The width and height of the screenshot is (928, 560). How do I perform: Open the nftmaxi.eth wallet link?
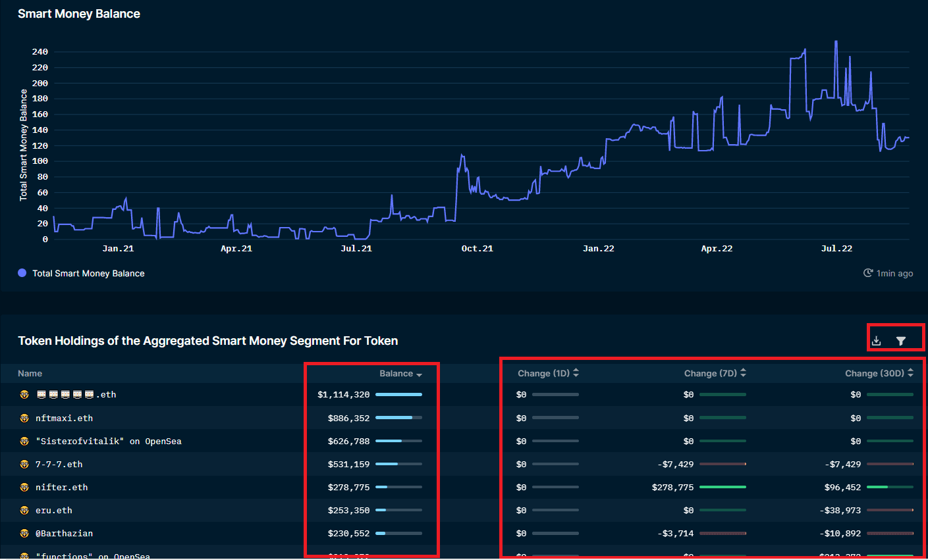click(x=64, y=419)
